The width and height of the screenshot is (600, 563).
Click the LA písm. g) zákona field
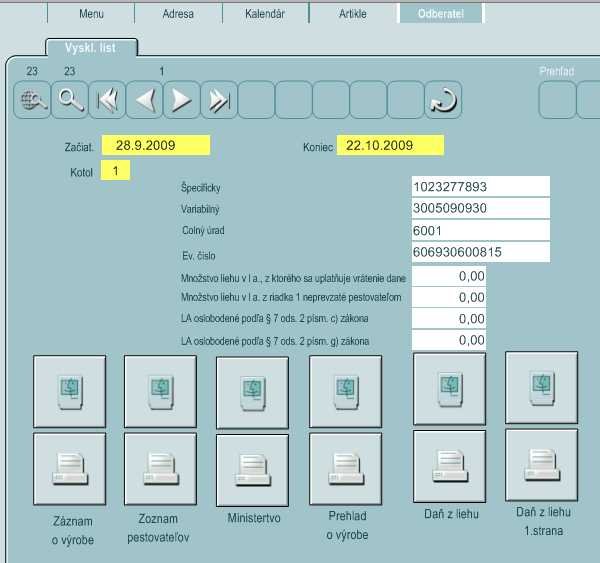(449, 340)
